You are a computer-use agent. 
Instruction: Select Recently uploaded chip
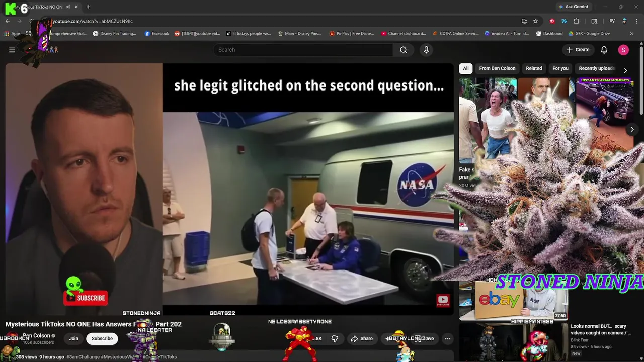pos(597,68)
